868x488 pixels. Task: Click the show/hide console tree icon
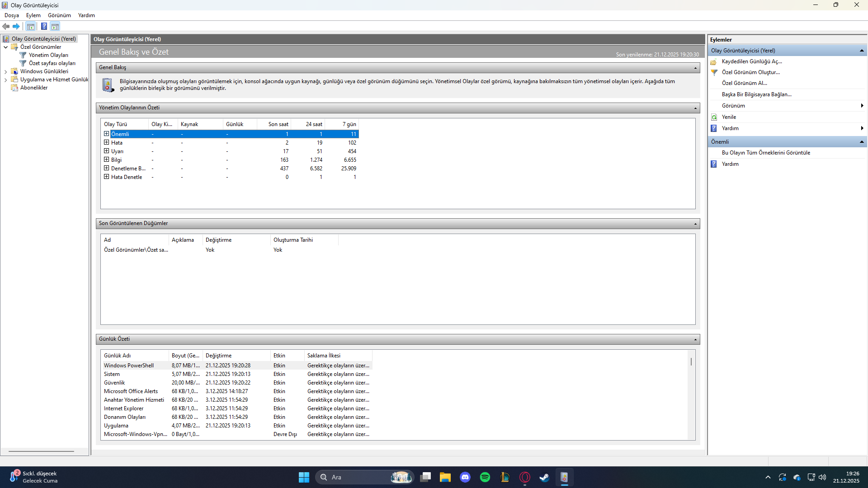[x=30, y=26]
